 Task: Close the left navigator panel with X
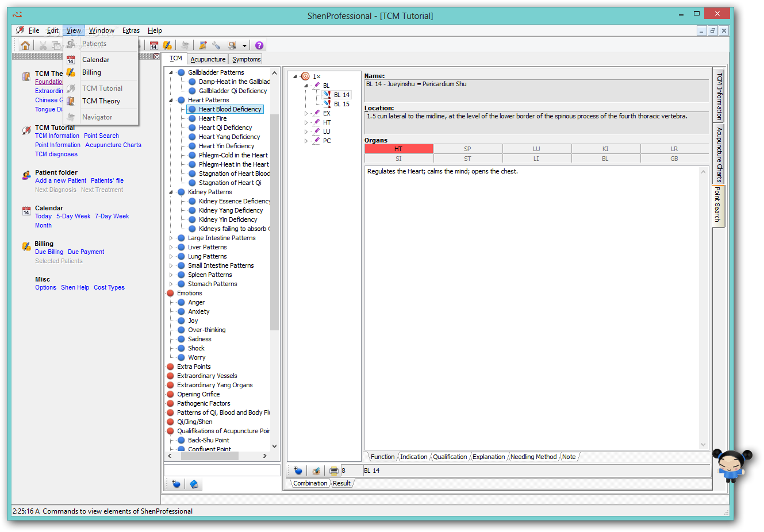[156, 56]
